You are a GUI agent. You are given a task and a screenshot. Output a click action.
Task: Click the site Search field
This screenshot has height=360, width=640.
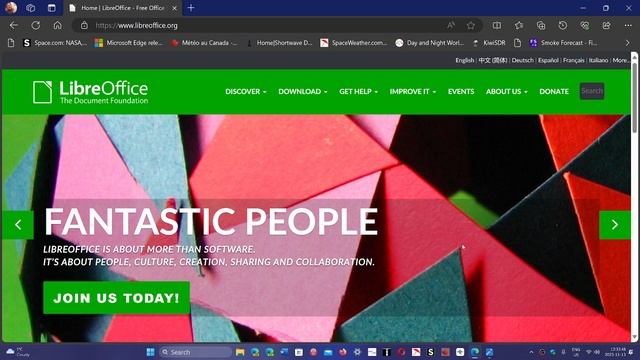[x=592, y=91]
